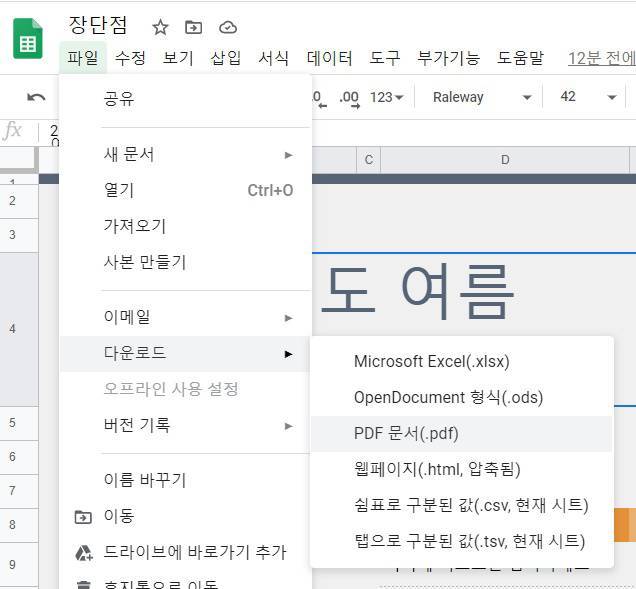Open the 파일 menu
This screenshot has height=589, width=636.
click(83, 58)
